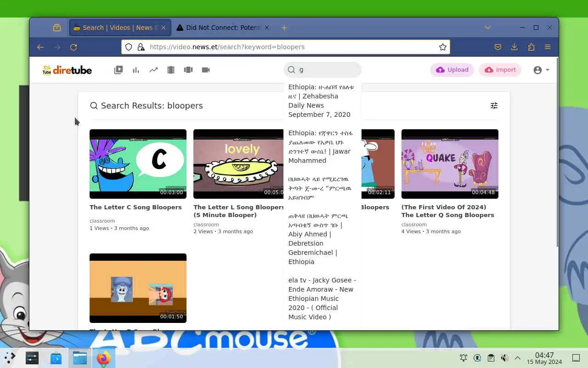Open Discover software center in taskbar
The height and width of the screenshot is (368, 588).
(56, 357)
